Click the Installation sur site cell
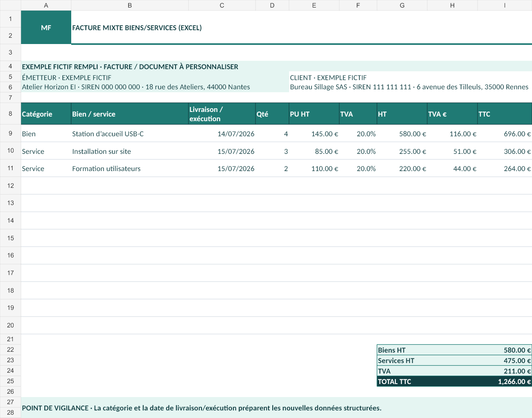 (130, 151)
